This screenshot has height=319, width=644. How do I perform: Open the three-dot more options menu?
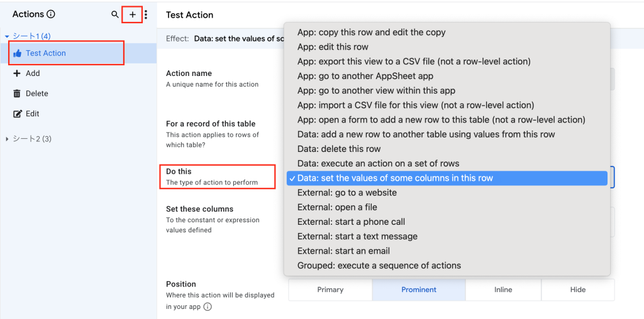[x=146, y=14]
